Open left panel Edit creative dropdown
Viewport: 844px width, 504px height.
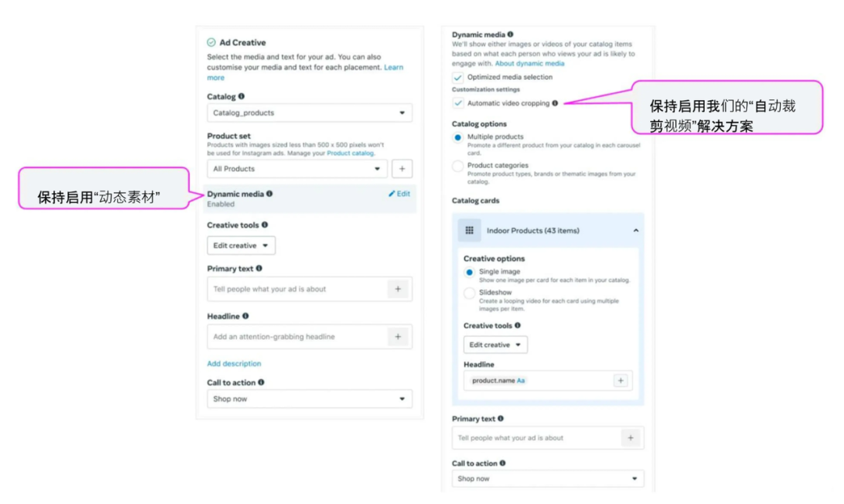[x=241, y=245]
